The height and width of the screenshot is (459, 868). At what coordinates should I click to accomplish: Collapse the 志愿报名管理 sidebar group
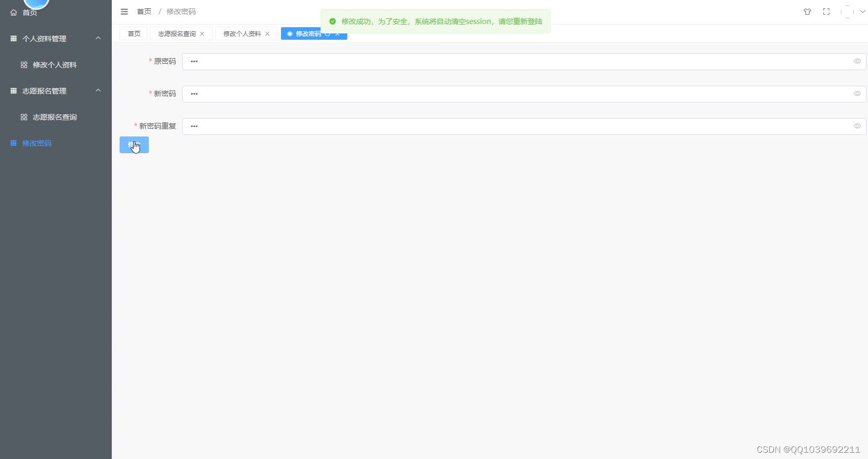pyautogui.click(x=56, y=91)
